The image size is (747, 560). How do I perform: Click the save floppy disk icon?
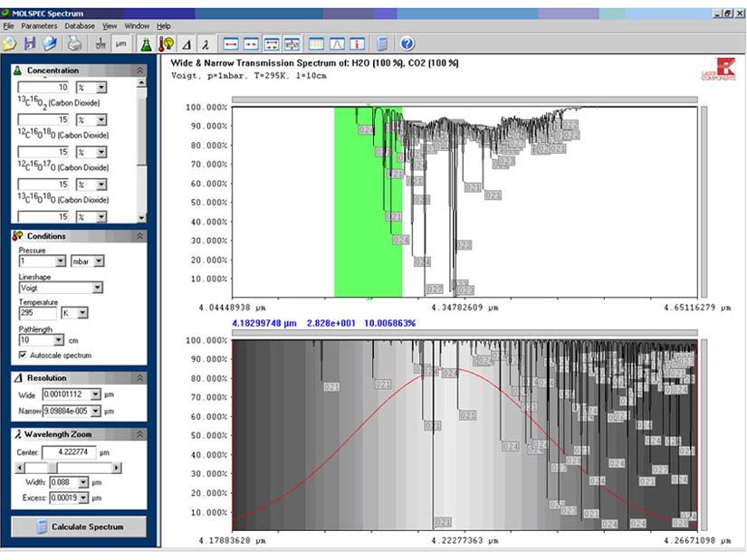30,43
